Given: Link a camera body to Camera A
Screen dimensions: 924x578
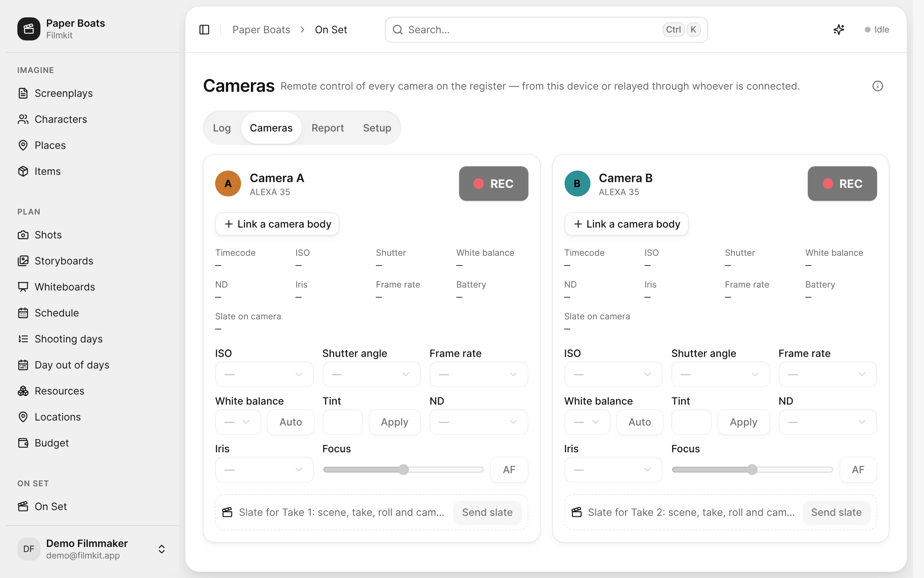Looking at the screenshot, I should click(x=277, y=224).
